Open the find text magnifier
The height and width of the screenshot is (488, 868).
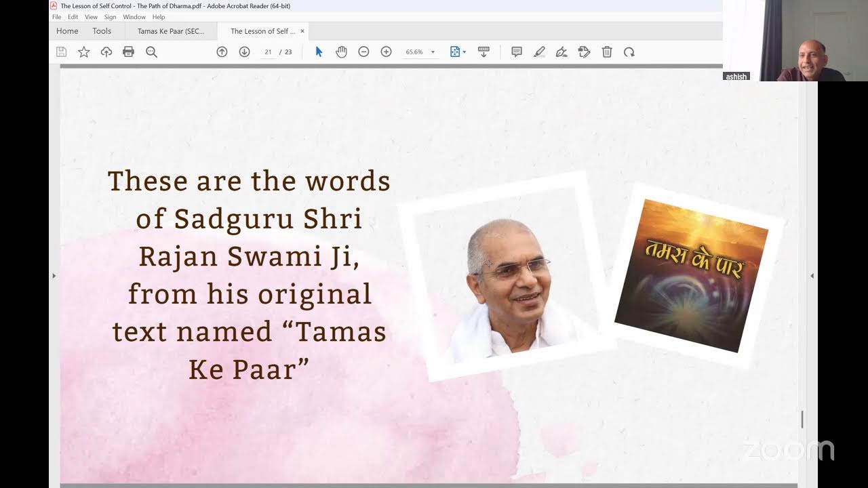coord(151,52)
